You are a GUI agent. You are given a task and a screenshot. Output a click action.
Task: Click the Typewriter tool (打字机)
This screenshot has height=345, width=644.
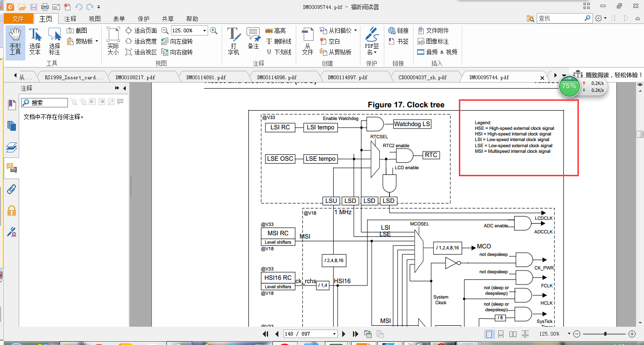point(233,41)
